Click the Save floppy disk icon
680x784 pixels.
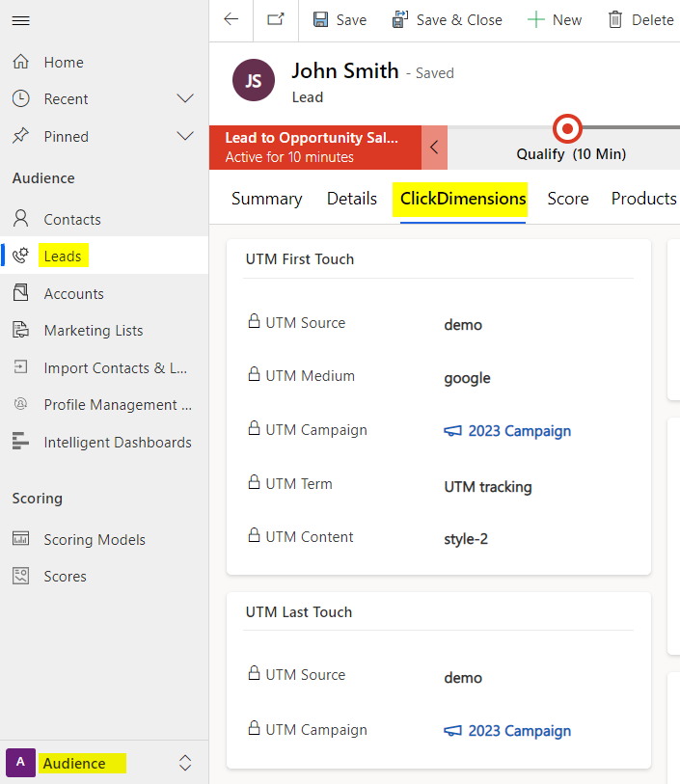click(x=320, y=19)
